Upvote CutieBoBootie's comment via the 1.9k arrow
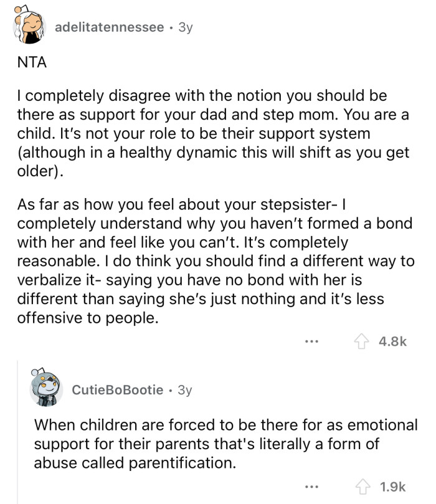The width and height of the screenshot is (436, 504). (x=364, y=485)
